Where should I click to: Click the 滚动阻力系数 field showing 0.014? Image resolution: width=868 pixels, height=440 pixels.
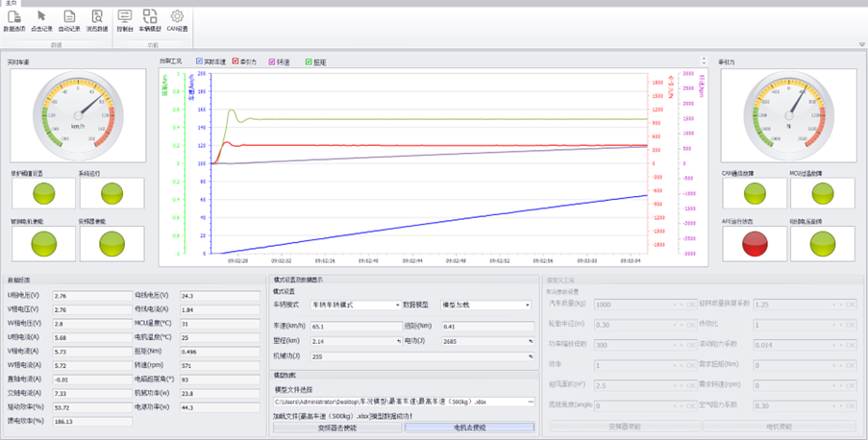point(792,345)
